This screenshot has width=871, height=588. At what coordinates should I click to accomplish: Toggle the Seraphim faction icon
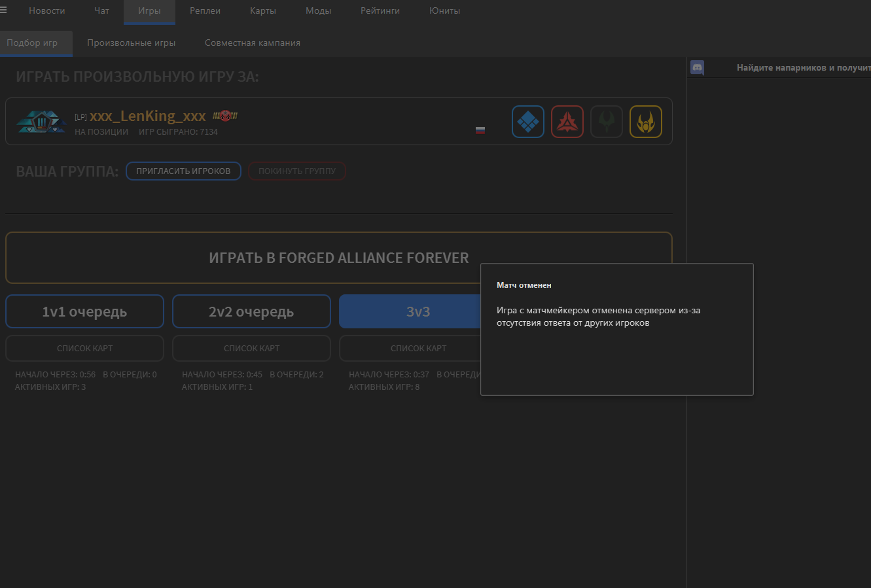coord(646,122)
